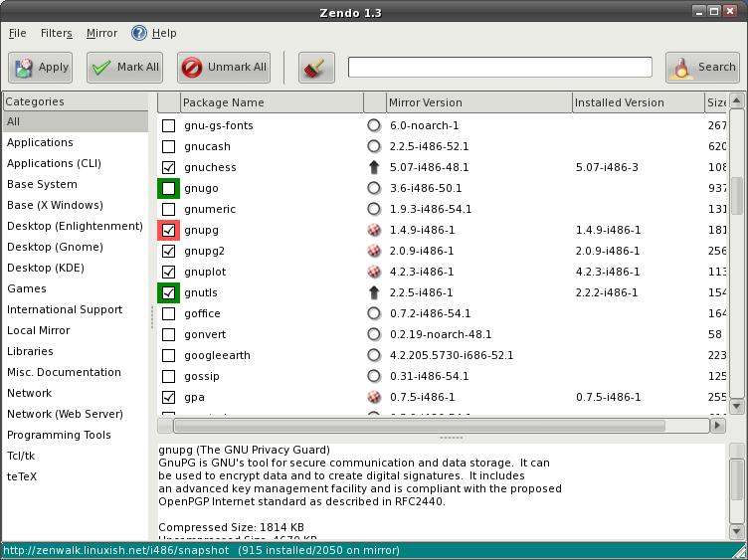Click the Search button
The height and width of the screenshot is (560, 748).
point(702,68)
